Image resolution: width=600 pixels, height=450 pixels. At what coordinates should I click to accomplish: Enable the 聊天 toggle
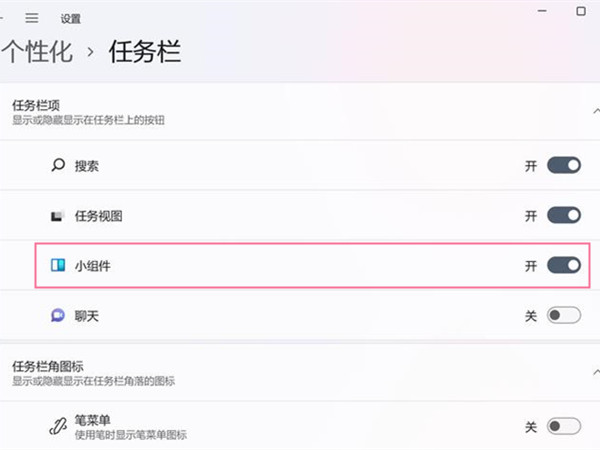tap(564, 316)
